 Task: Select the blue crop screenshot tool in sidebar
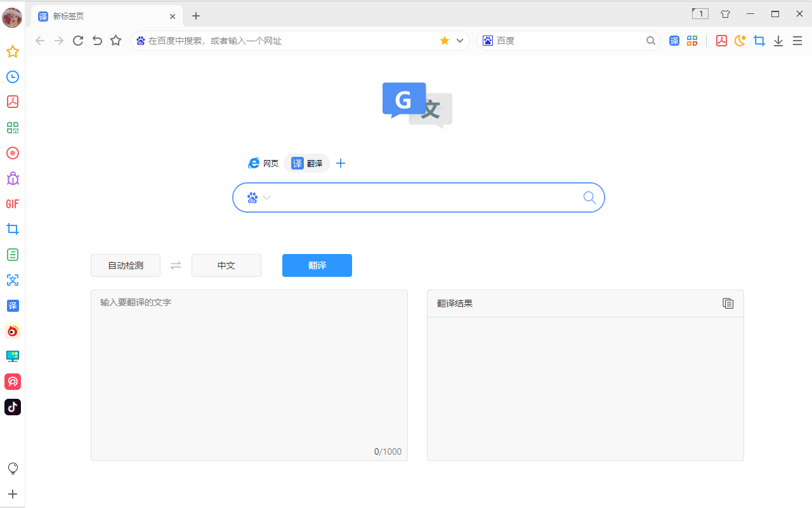pos(13,229)
